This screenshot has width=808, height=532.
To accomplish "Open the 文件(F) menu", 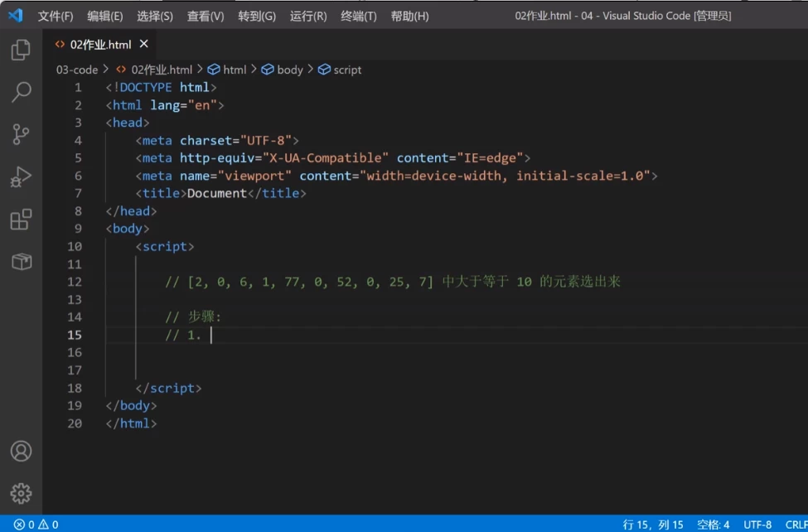I will (x=56, y=16).
